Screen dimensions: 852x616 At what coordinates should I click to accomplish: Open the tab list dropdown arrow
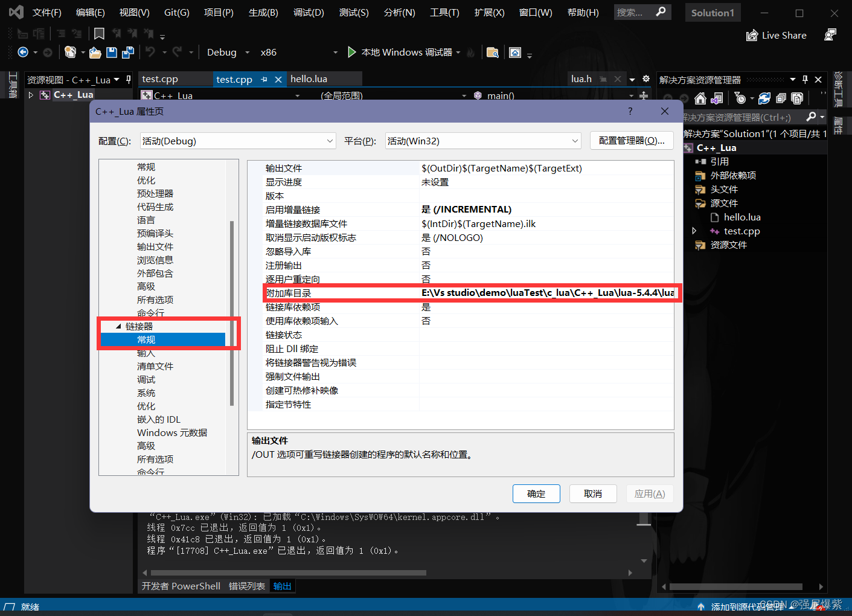(632, 79)
